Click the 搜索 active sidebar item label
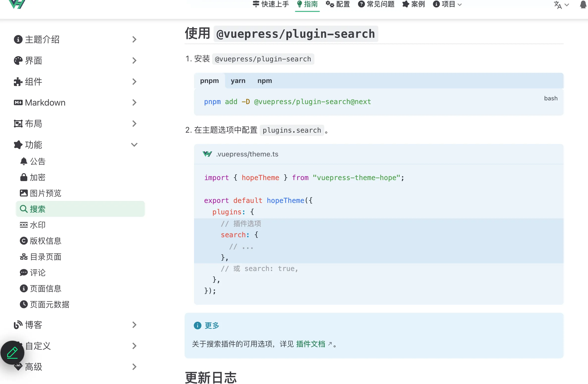Screen dimensions: 588x384 [x=37, y=209]
